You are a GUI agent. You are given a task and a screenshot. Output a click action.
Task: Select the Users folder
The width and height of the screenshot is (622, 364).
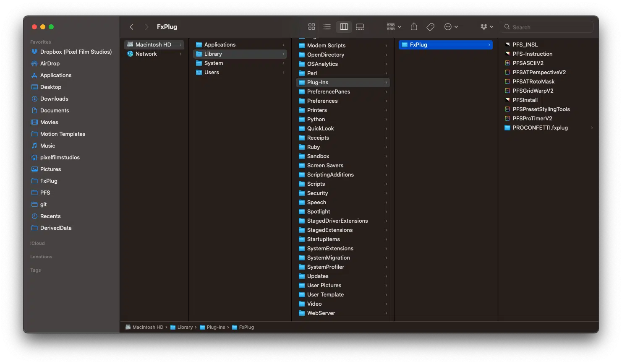tap(240, 72)
